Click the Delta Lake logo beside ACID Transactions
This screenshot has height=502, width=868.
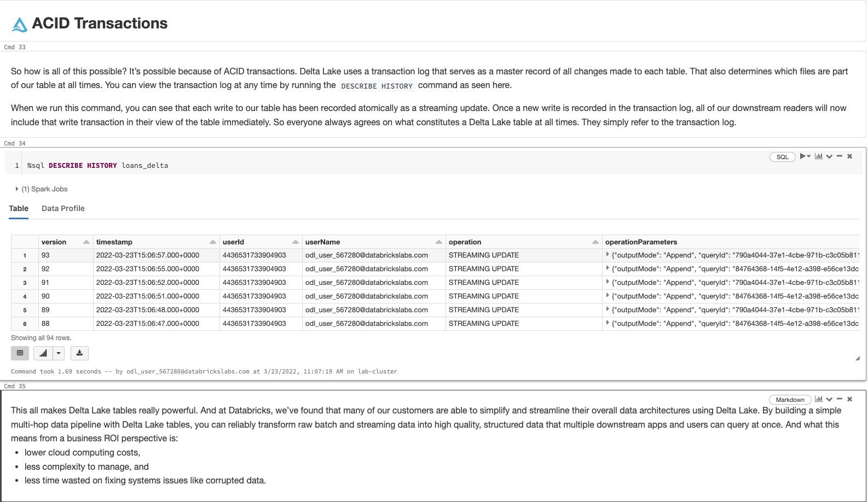[x=20, y=25]
